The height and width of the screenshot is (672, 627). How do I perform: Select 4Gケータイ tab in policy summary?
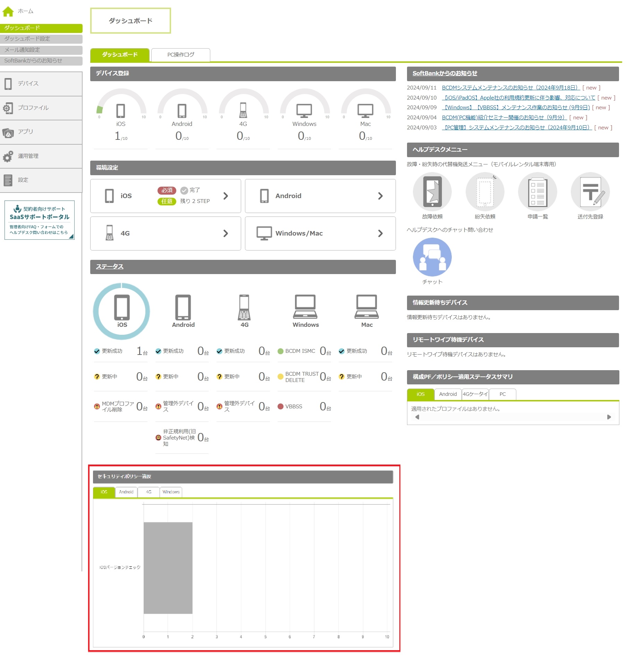pyautogui.click(x=475, y=394)
